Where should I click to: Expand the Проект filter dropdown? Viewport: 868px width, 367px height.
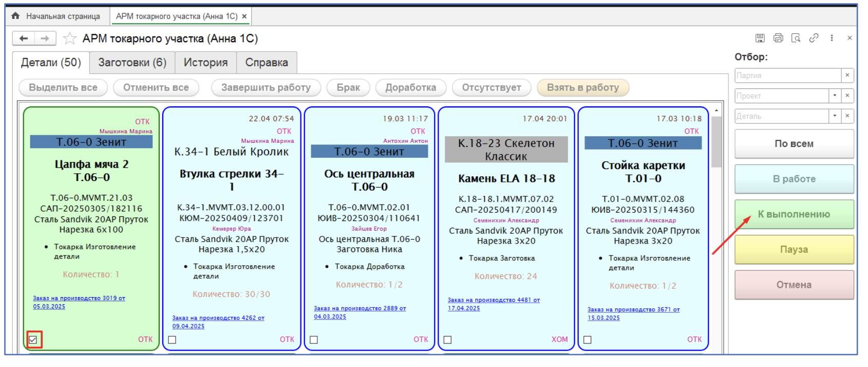(835, 96)
